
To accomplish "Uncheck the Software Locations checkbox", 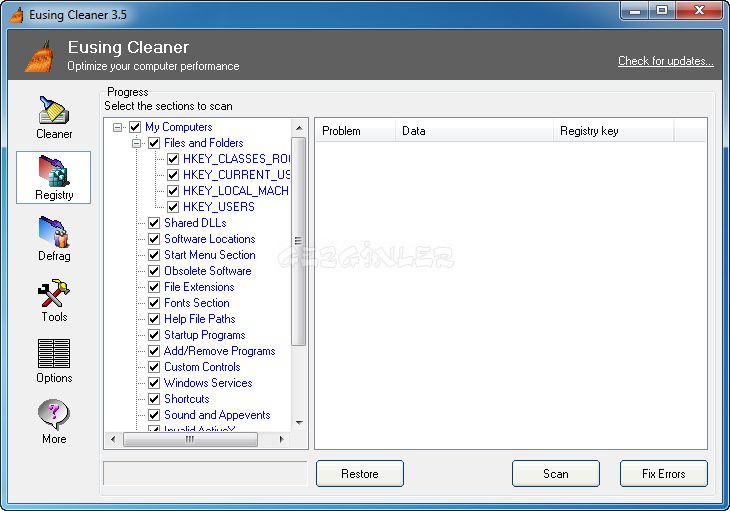I will coord(154,239).
